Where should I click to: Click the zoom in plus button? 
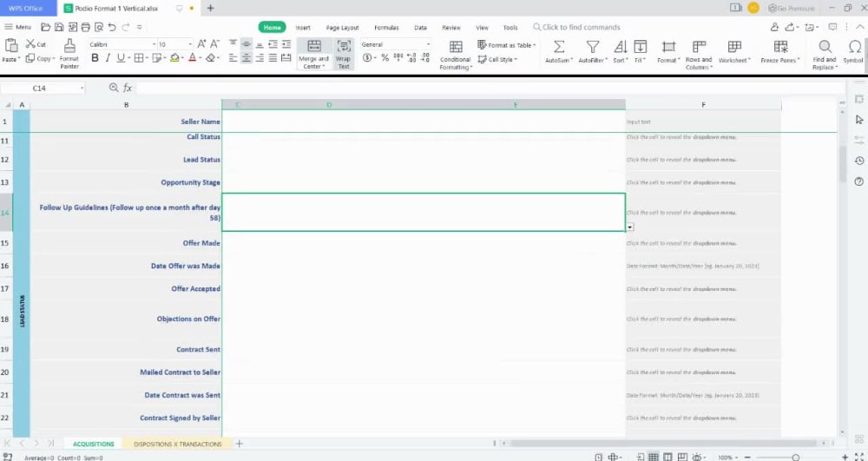click(845, 458)
